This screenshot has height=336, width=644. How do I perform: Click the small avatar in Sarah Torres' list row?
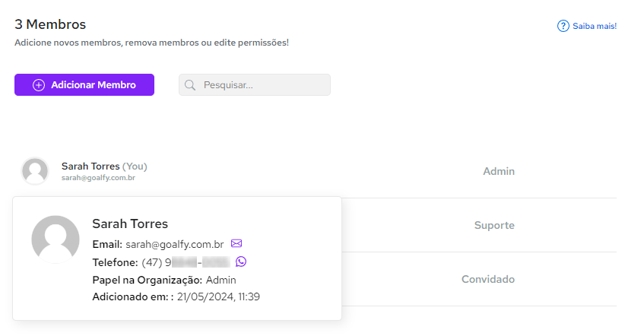click(x=35, y=171)
